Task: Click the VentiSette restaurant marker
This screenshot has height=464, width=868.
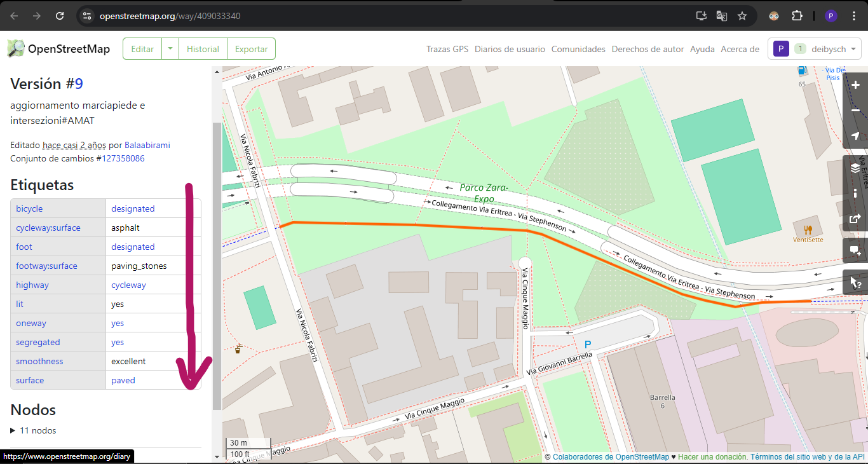Action: click(808, 230)
